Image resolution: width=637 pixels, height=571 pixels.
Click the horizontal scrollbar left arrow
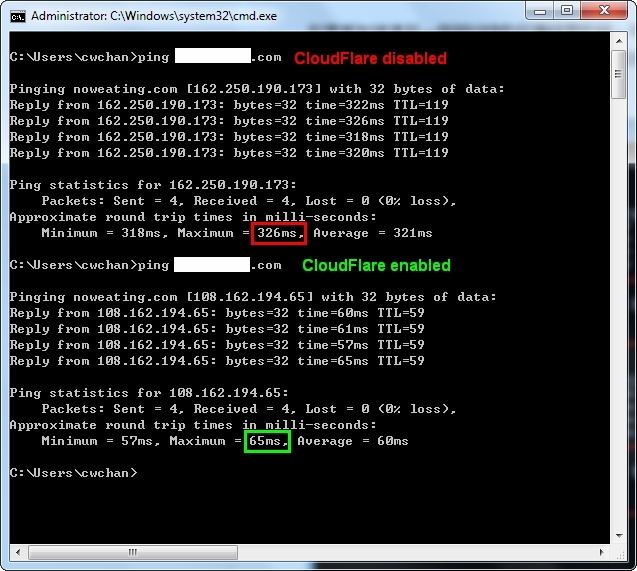coord(18,552)
